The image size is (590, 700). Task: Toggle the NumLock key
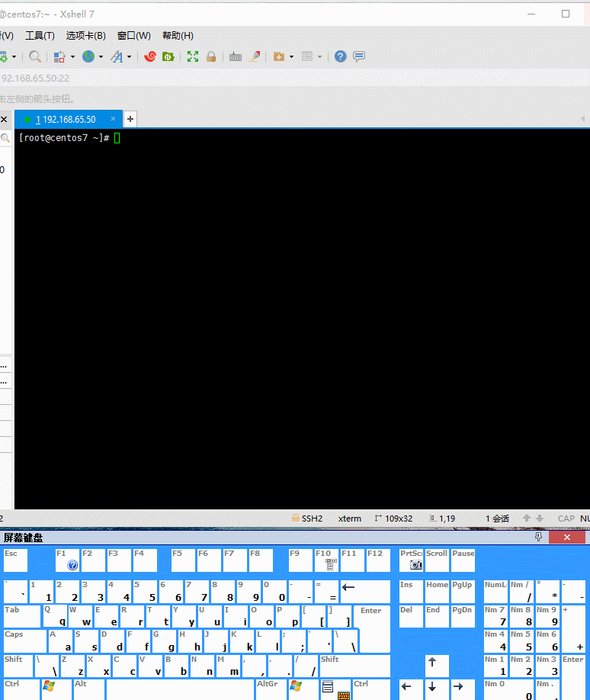[x=495, y=591]
